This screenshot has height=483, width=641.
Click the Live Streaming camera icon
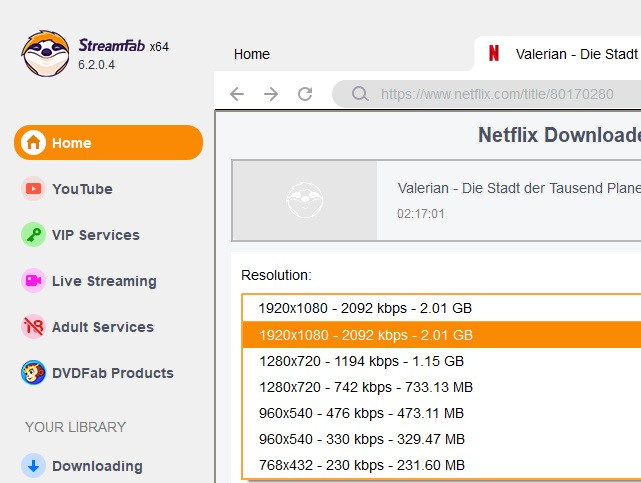point(34,281)
